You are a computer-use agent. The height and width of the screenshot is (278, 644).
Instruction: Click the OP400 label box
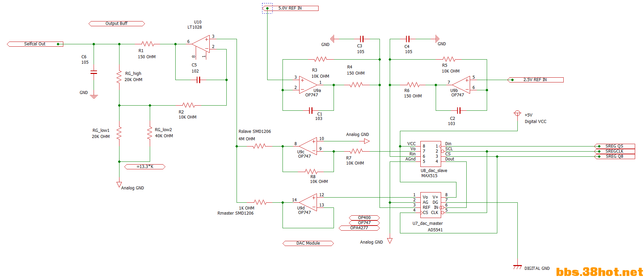tap(364, 218)
